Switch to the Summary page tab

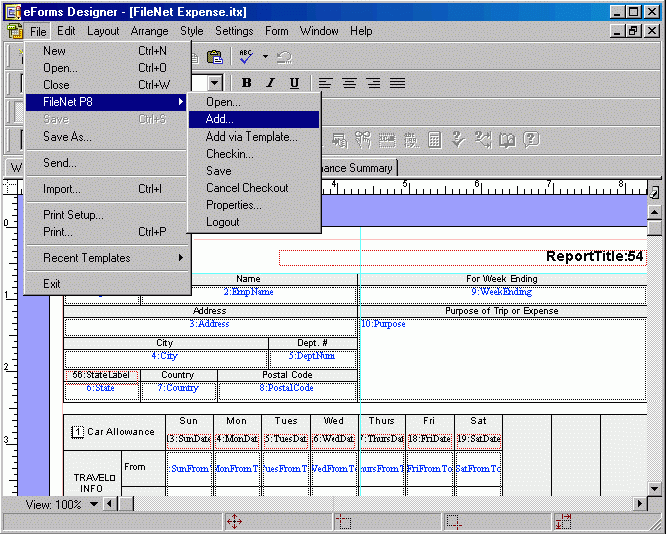pos(359,168)
